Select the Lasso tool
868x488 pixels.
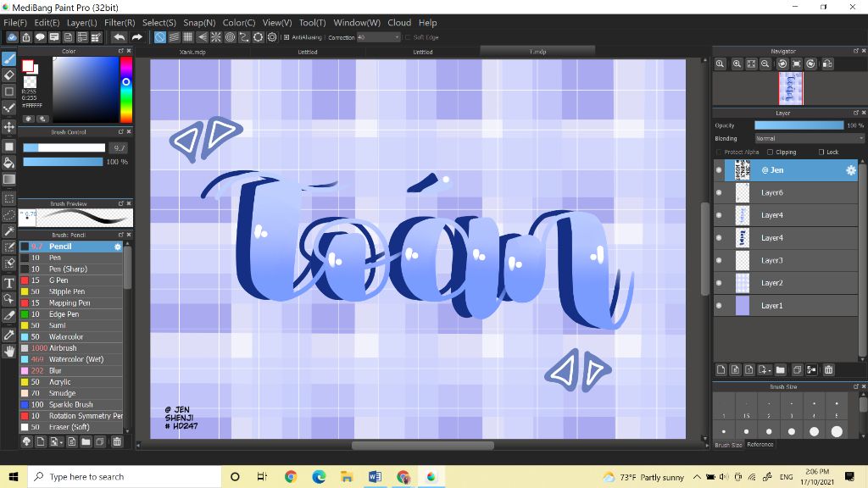(x=8, y=214)
